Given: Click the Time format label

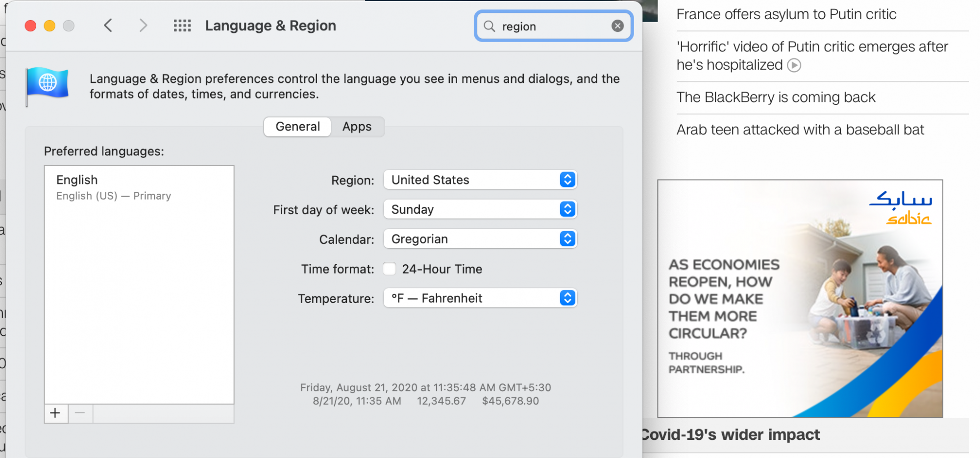Looking at the screenshot, I should pyautogui.click(x=338, y=269).
